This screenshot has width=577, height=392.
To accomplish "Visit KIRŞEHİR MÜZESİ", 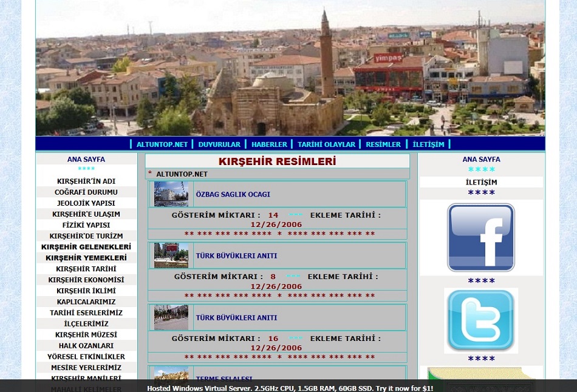I will point(86,334).
